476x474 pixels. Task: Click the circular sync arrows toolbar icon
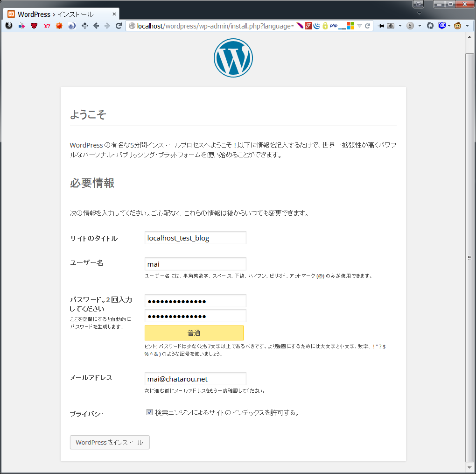430,26
